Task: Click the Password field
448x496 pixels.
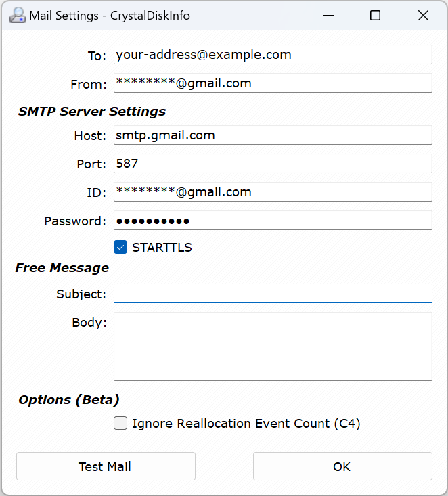Action: pyautogui.click(x=273, y=221)
